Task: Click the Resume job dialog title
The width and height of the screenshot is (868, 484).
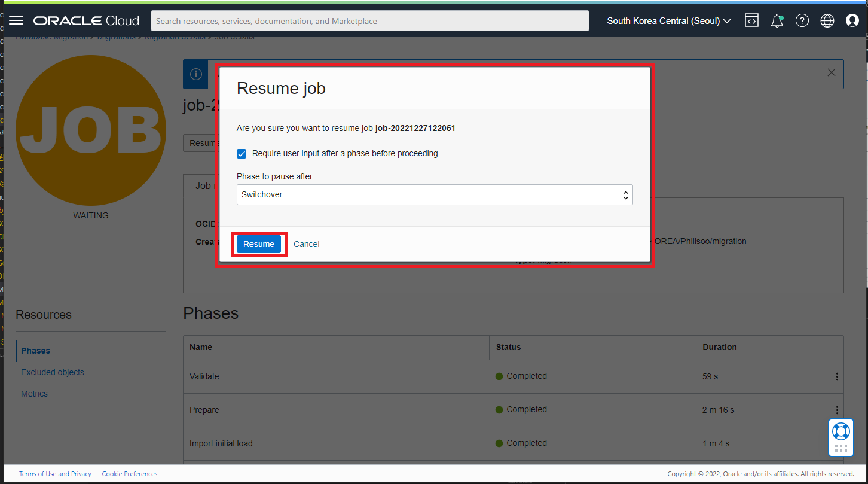Action: (281, 89)
